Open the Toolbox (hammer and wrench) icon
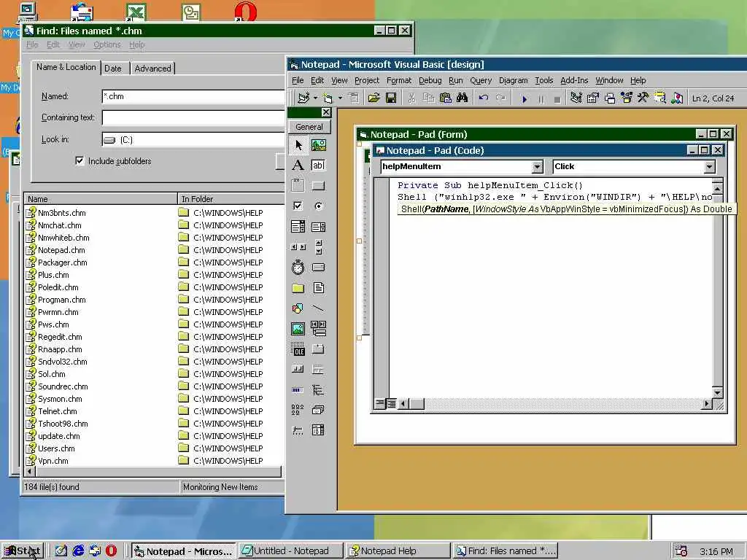747x560 pixels. [x=643, y=98]
